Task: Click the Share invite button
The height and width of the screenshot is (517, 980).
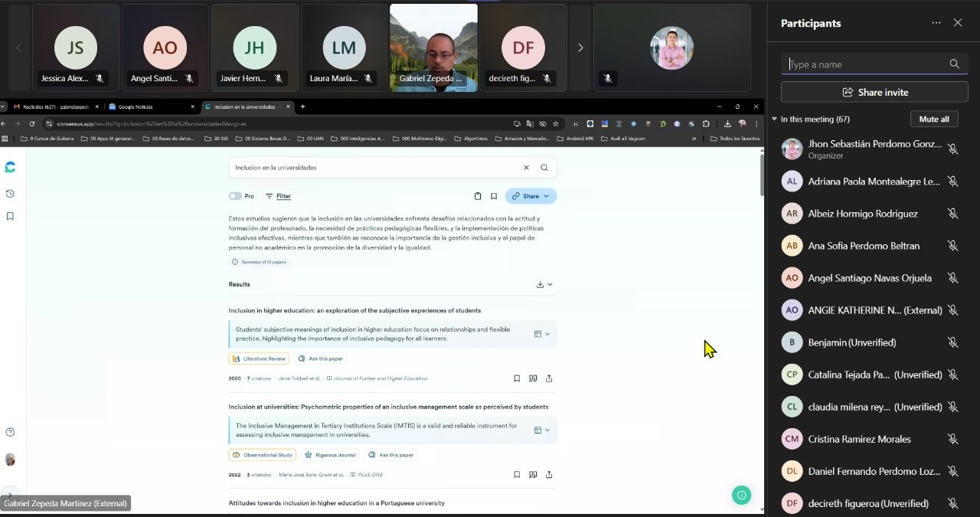Action: click(874, 92)
